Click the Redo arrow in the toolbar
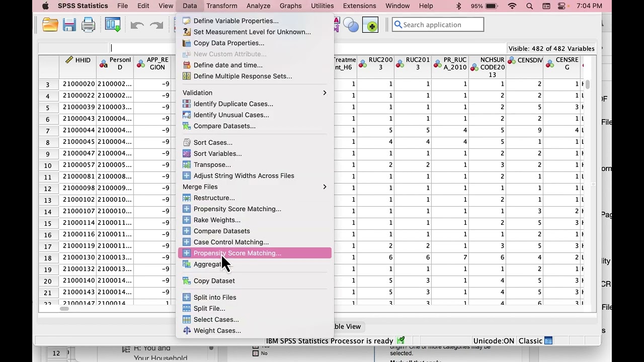 [156, 25]
